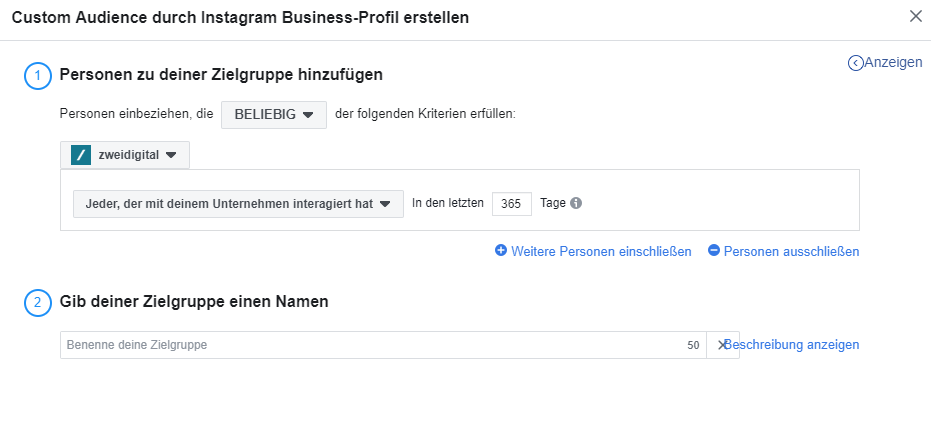Viewport: 931px width, 431px height.
Task: Open the 'Jeder, der mit deinem Unternehmen interagiert hat' dropdown
Action: pyautogui.click(x=238, y=204)
